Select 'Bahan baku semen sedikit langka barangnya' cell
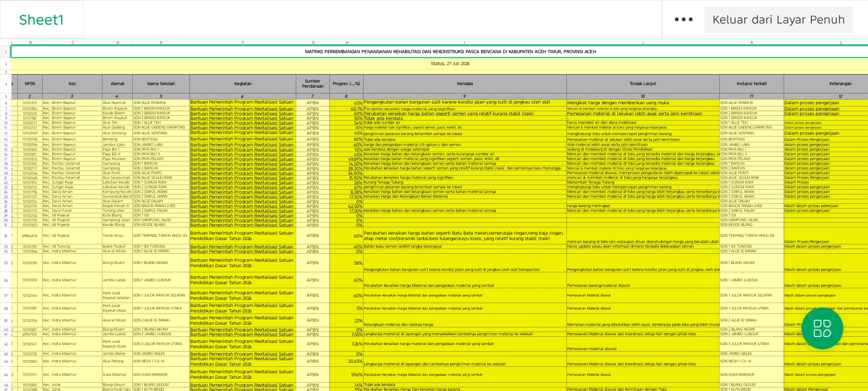 [465, 247]
